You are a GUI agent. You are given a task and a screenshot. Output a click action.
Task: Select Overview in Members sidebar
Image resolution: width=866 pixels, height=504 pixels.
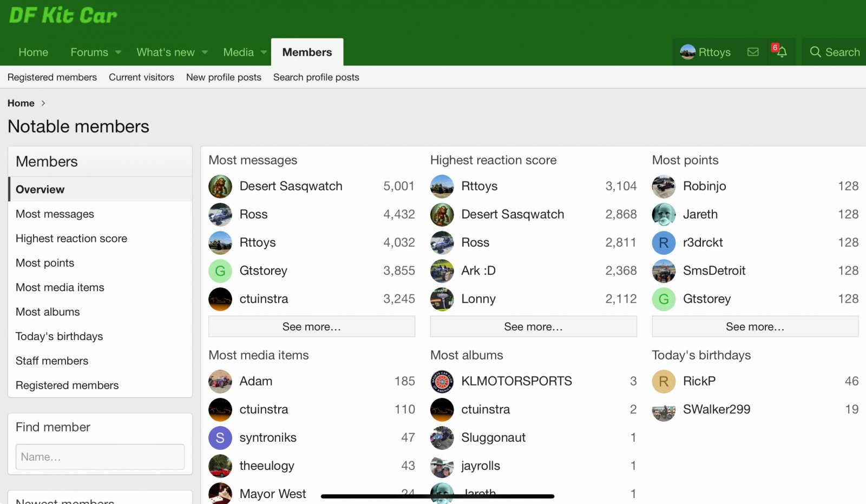pyautogui.click(x=100, y=189)
